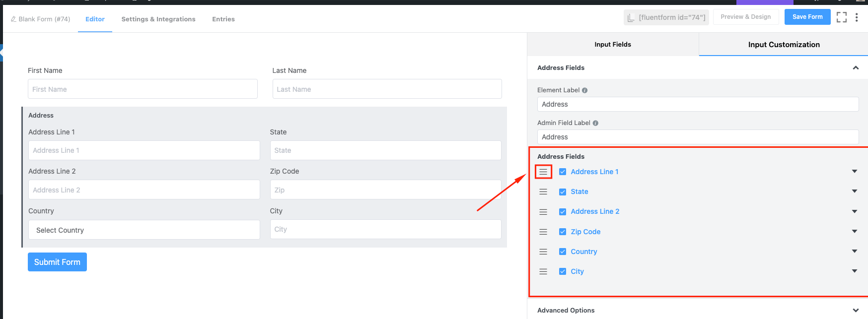Disable the Country field checkbox
The width and height of the screenshot is (868, 319).
pos(563,252)
